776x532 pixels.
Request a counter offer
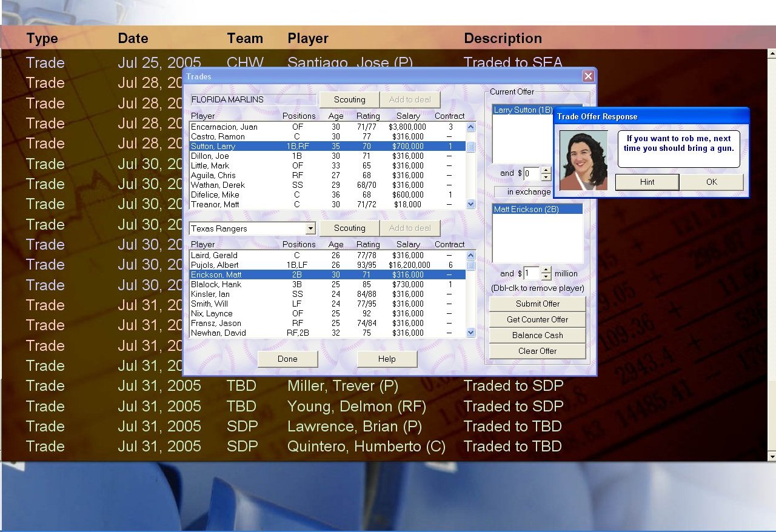537,319
